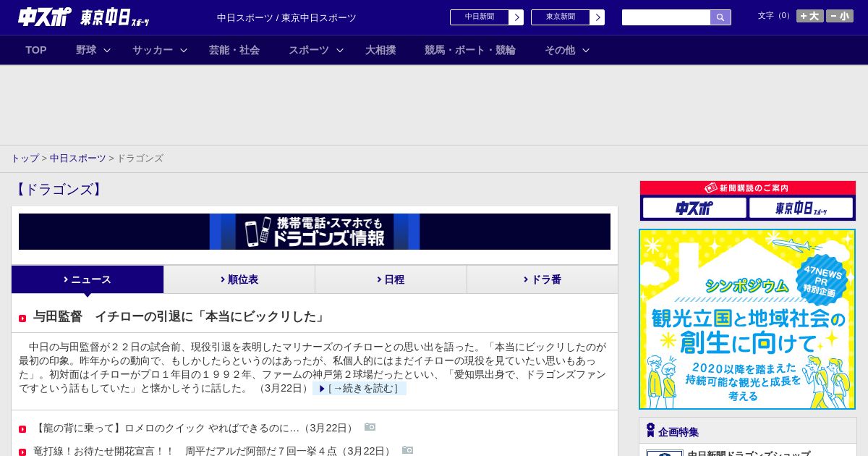The image size is (868, 456).
Task: Open 観光立国と地域社会 symposium ad
Action: pyautogui.click(x=747, y=319)
